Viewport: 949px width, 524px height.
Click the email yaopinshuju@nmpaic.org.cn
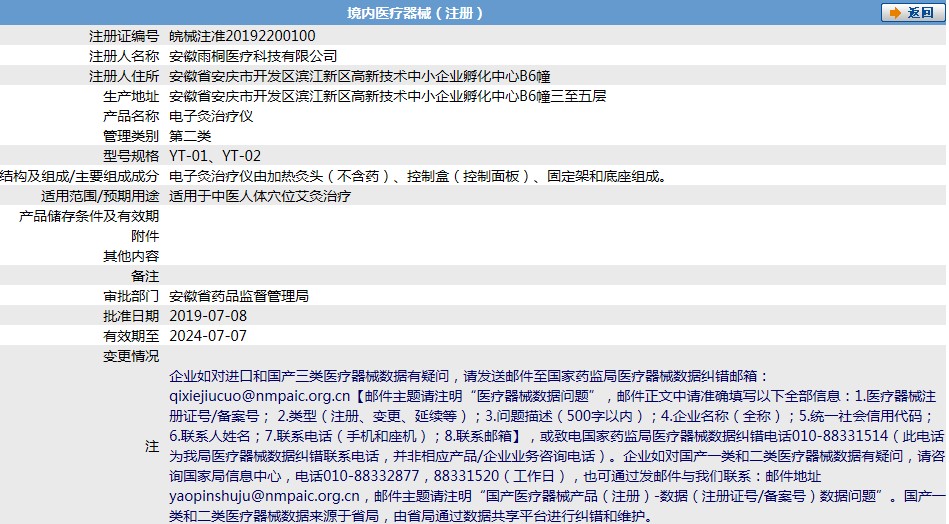264,496
